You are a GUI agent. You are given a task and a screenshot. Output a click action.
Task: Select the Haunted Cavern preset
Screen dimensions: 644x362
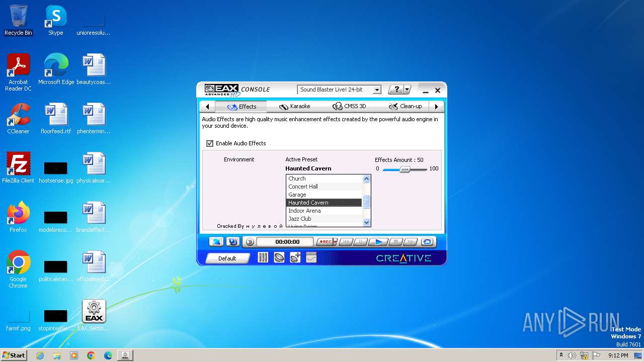coord(324,203)
